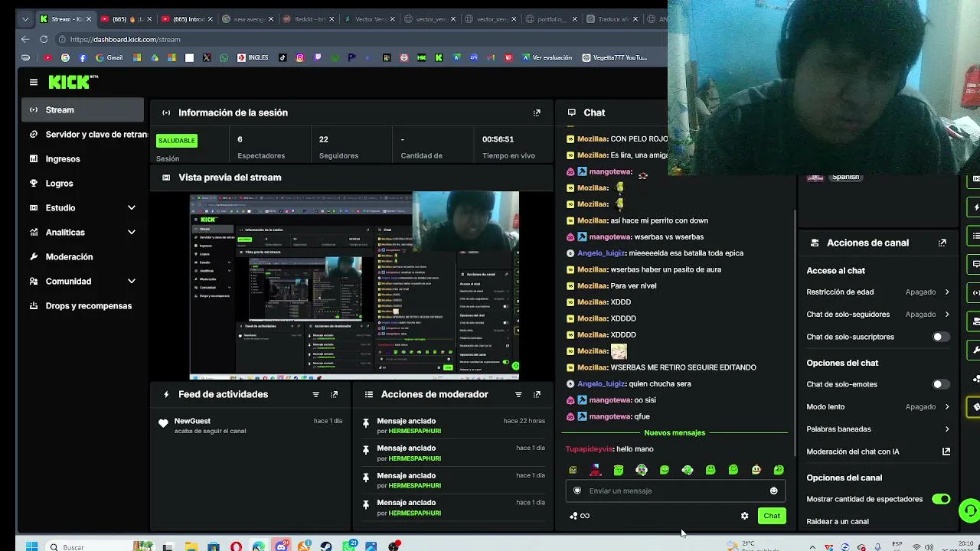Reload the browser page
The width and height of the screenshot is (980, 551).
[44, 39]
